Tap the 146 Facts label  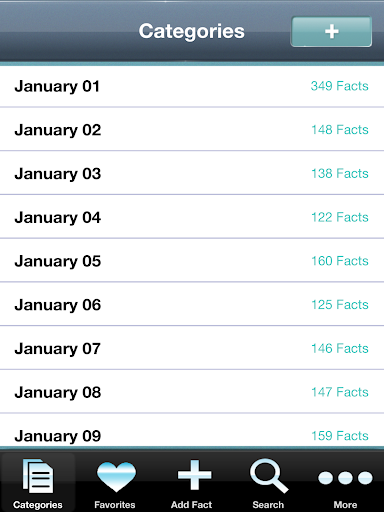pos(340,348)
